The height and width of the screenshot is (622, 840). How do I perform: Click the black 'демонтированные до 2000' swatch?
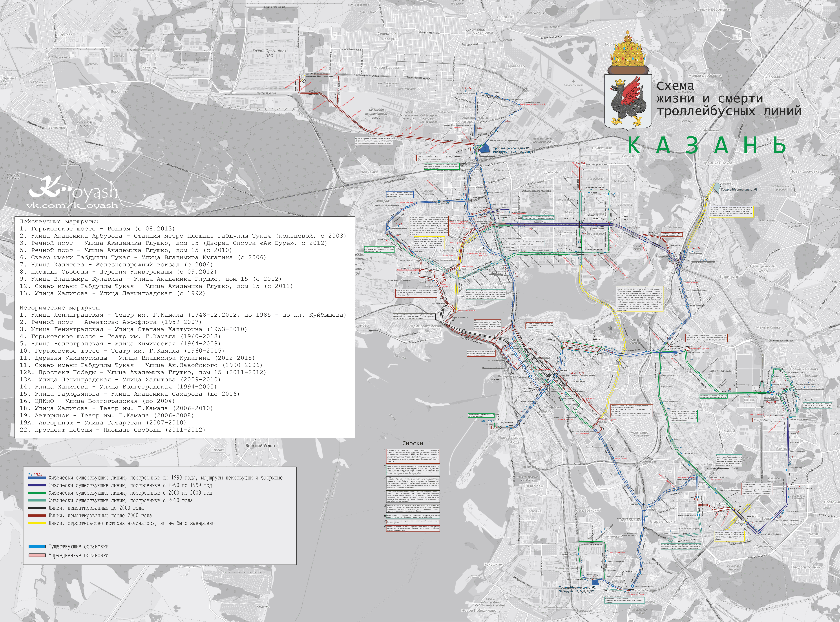coord(37,508)
